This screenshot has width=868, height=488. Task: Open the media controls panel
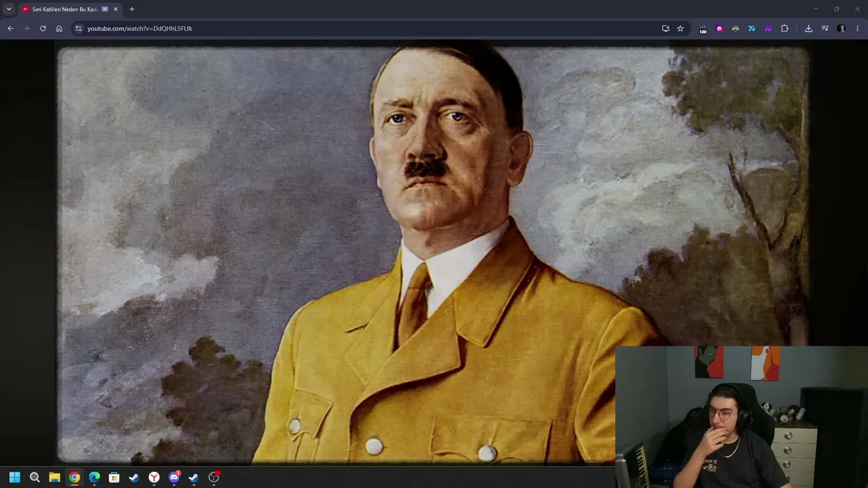pyautogui.click(x=825, y=28)
